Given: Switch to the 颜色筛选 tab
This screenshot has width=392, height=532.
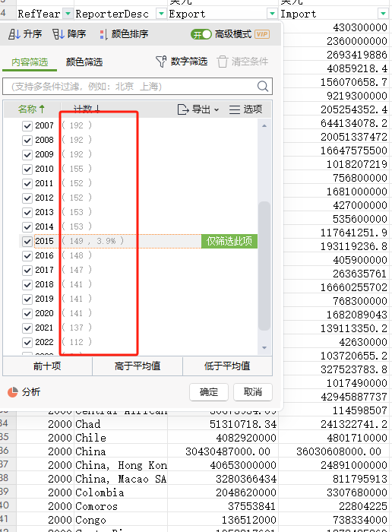Looking at the screenshot, I should 84,62.
